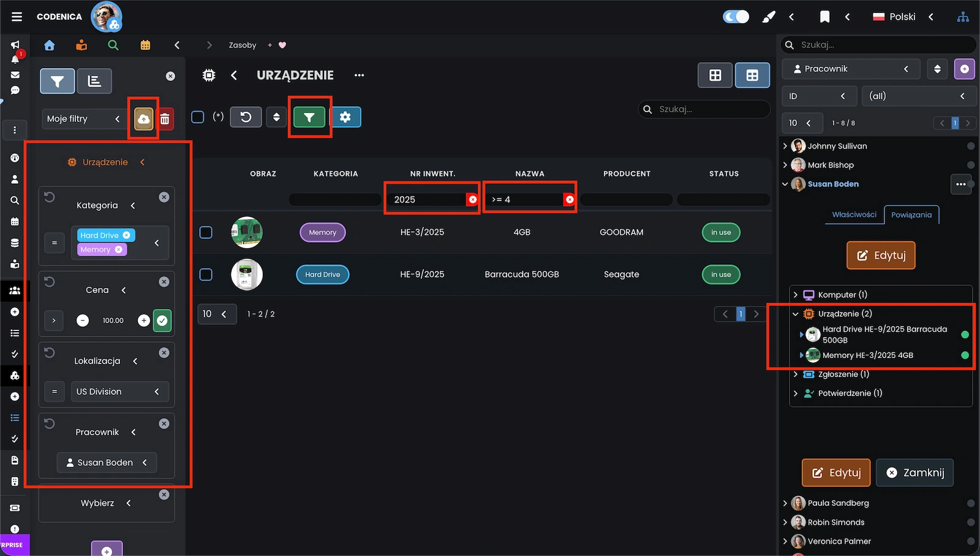The image size is (980, 556).
Task: Click the calendar icon in top toolbar
Action: tap(145, 45)
